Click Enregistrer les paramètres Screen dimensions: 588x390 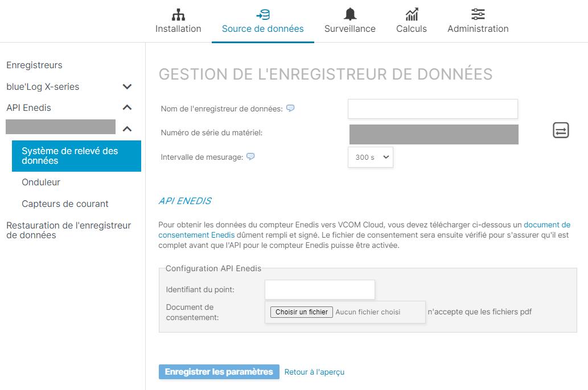click(x=219, y=372)
